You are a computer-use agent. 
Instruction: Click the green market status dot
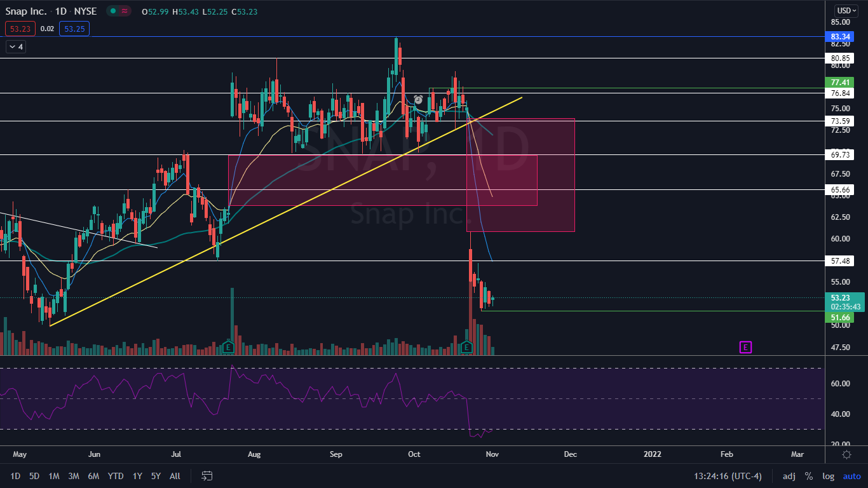[112, 11]
